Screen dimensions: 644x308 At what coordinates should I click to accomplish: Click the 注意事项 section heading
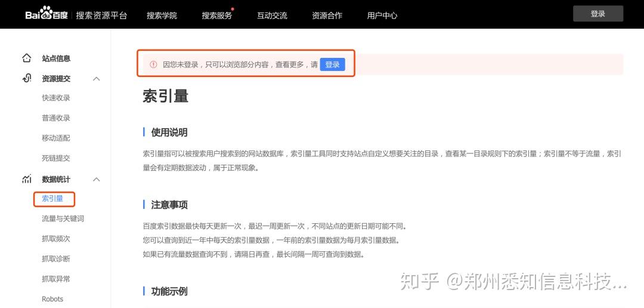click(169, 205)
